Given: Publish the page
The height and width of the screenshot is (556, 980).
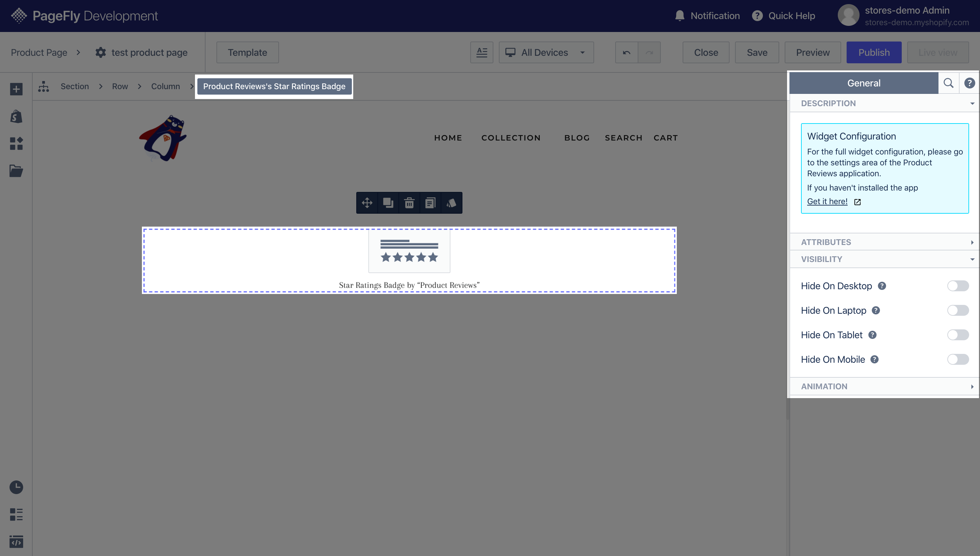Looking at the screenshot, I should pos(874,52).
